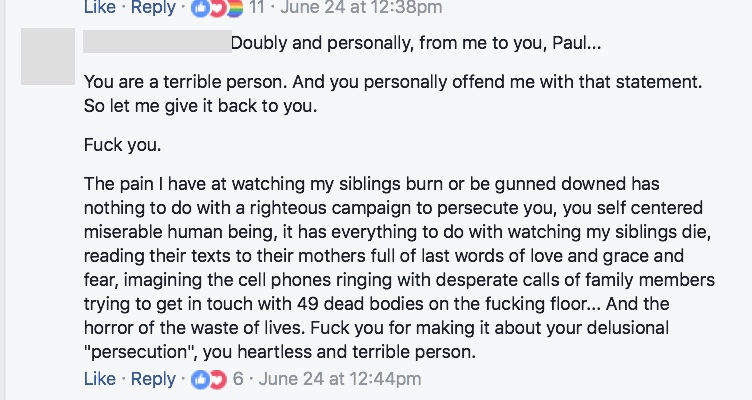Viewport: 752px width, 400px height.
Task: Click the blue thumbs-up reaction icon beside 11
Action: [x=198, y=8]
